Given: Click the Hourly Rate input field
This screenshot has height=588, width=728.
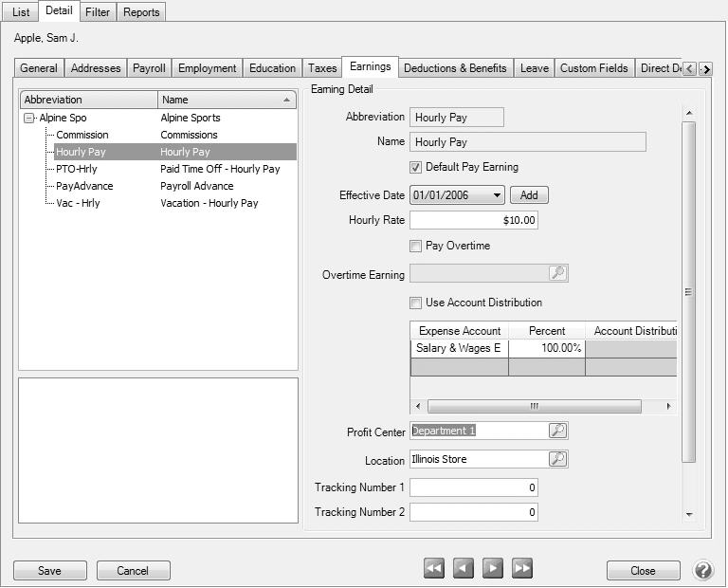Looking at the screenshot, I should click(x=473, y=220).
